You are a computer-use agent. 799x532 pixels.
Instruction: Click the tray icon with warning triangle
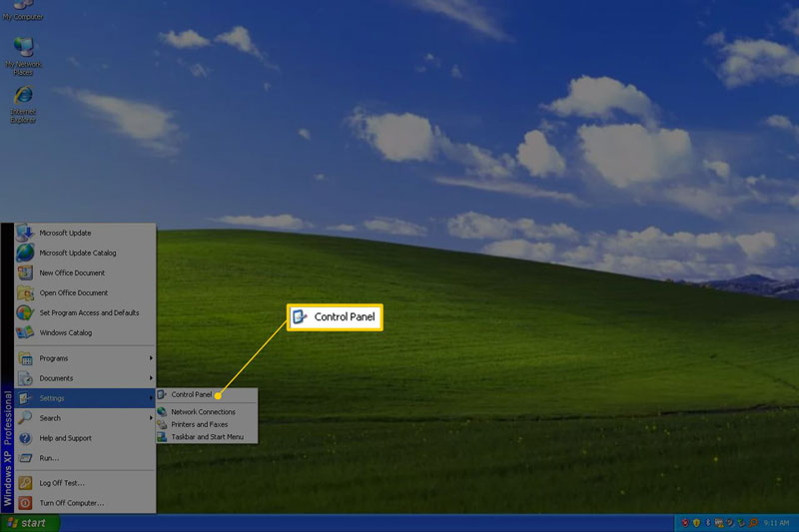(719, 523)
